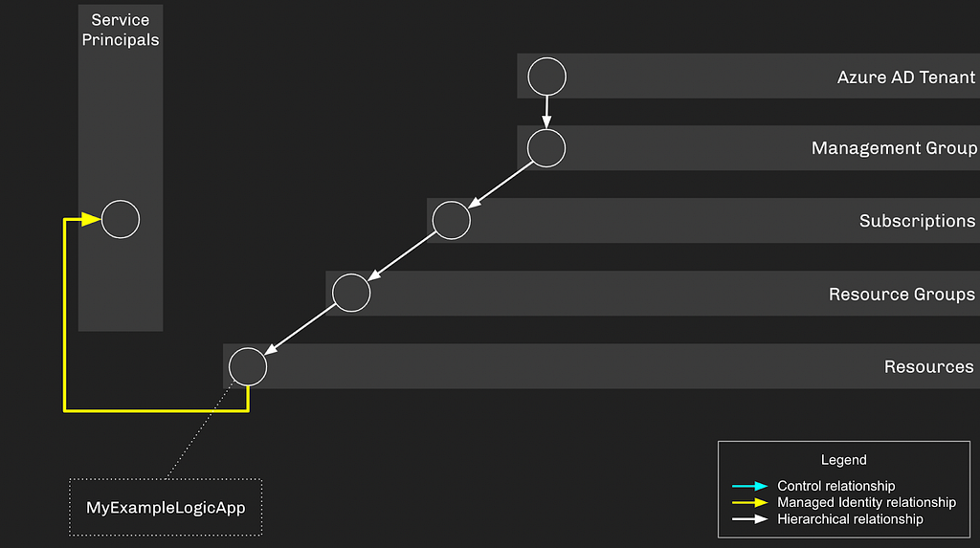Click the Subscriptions row label
This screenshot has height=548, width=980.
click(917, 221)
